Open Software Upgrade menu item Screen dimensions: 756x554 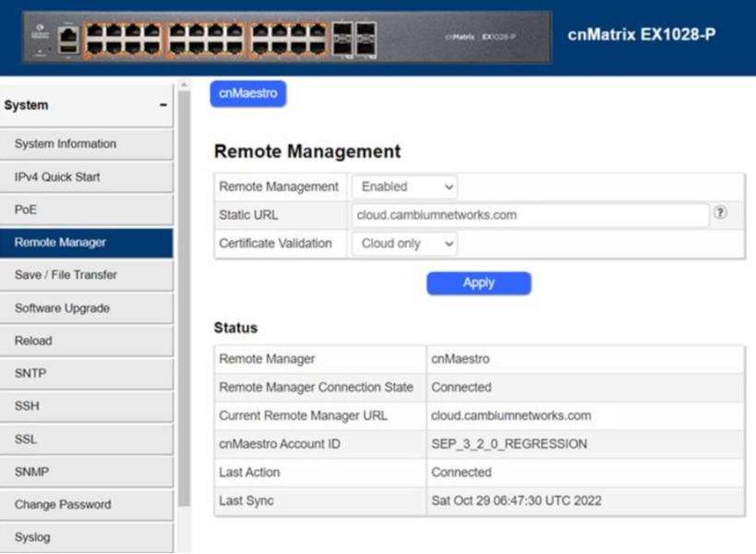tap(86, 308)
